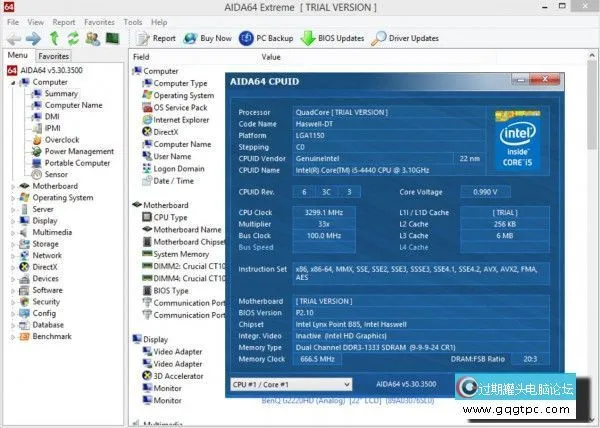
Task: Select Overclock in the sidebar tree
Action: 60,140
